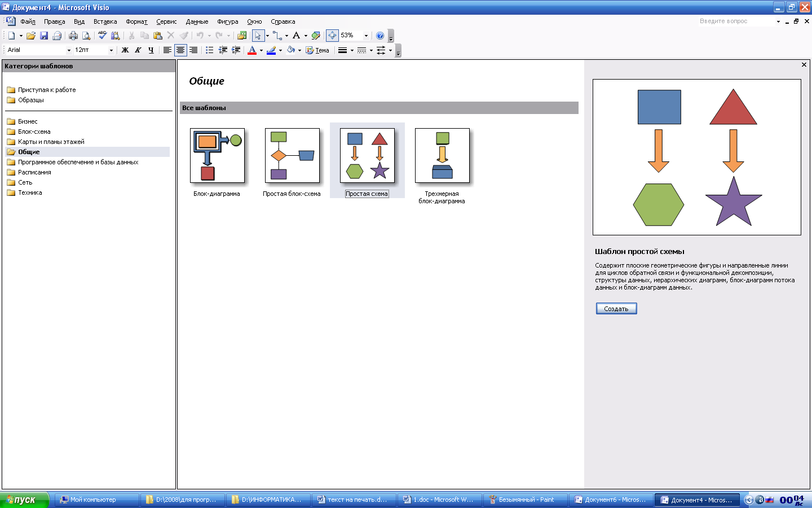
Task: Open a file with the Open folder icon
Action: pyautogui.click(x=31, y=36)
